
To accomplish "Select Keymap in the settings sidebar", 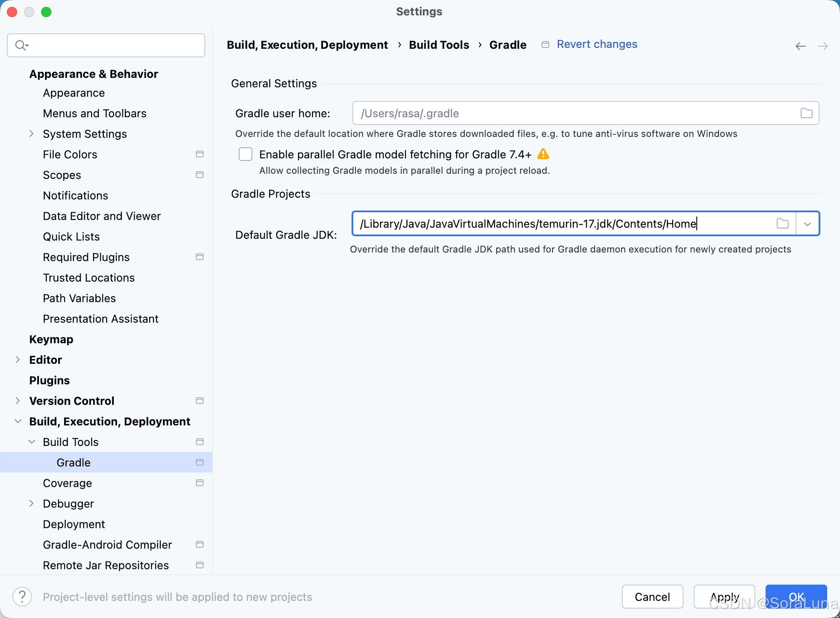I will click(x=51, y=339).
